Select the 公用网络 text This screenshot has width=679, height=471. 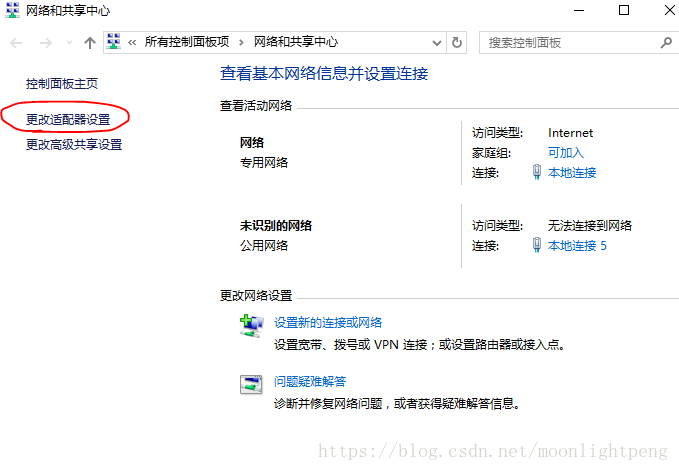(264, 246)
